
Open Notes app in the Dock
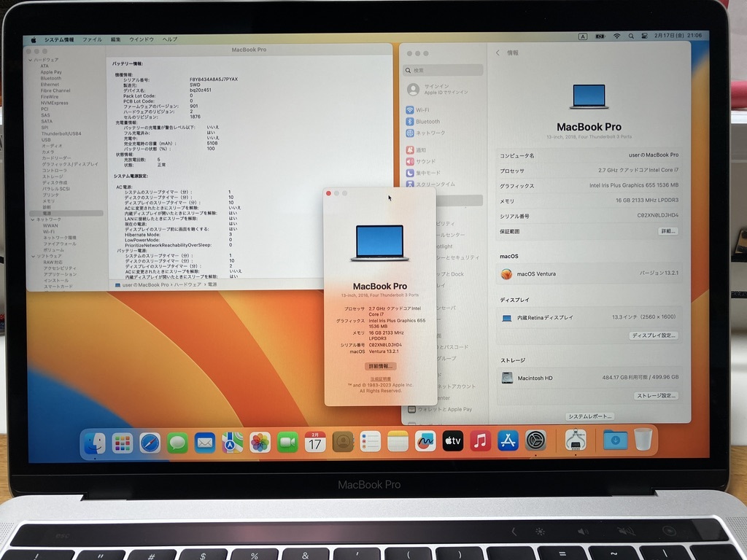[398, 442]
